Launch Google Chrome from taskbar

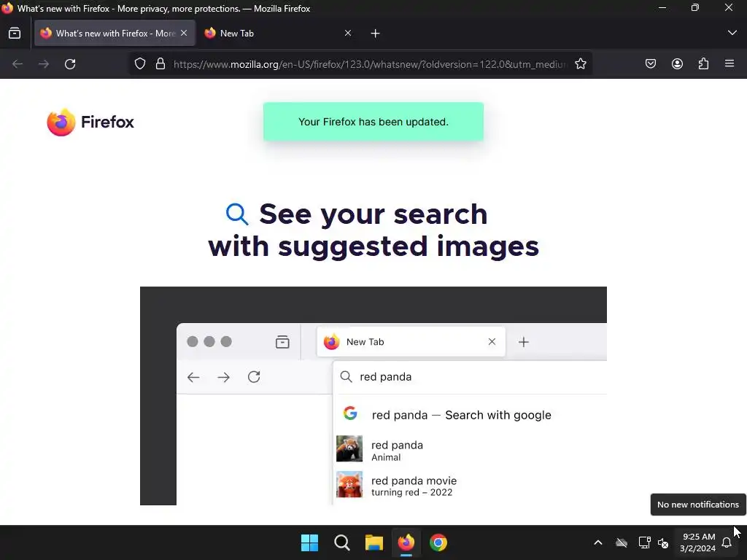click(438, 542)
